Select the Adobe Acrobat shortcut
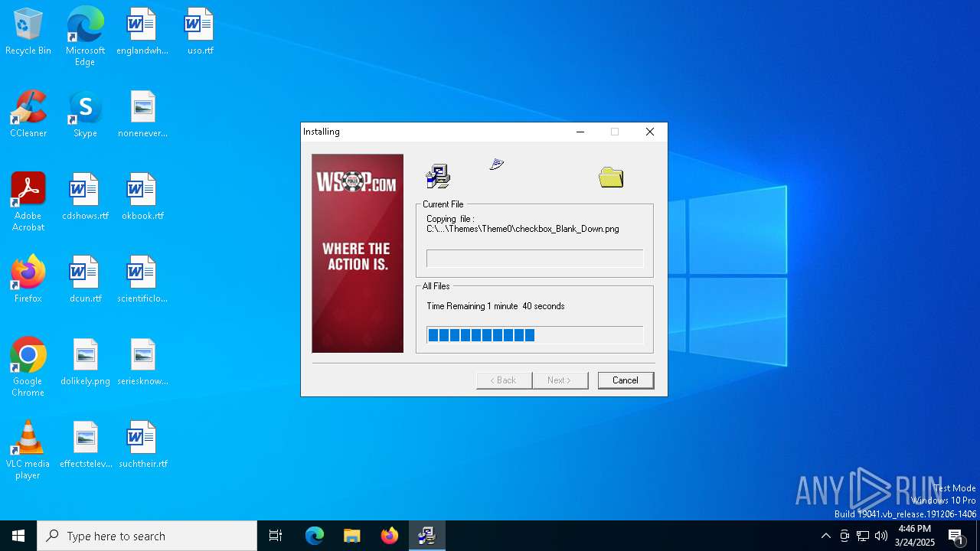 pyautogui.click(x=28, y=202)
